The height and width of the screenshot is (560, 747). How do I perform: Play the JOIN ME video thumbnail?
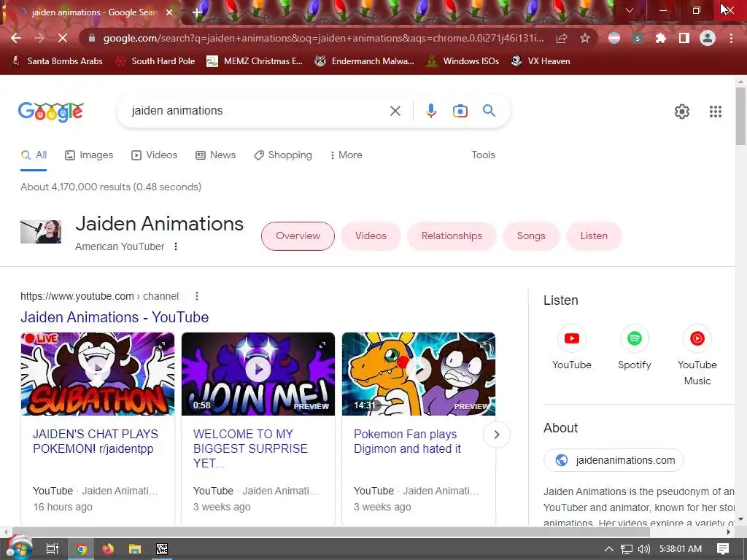[258, 374]
